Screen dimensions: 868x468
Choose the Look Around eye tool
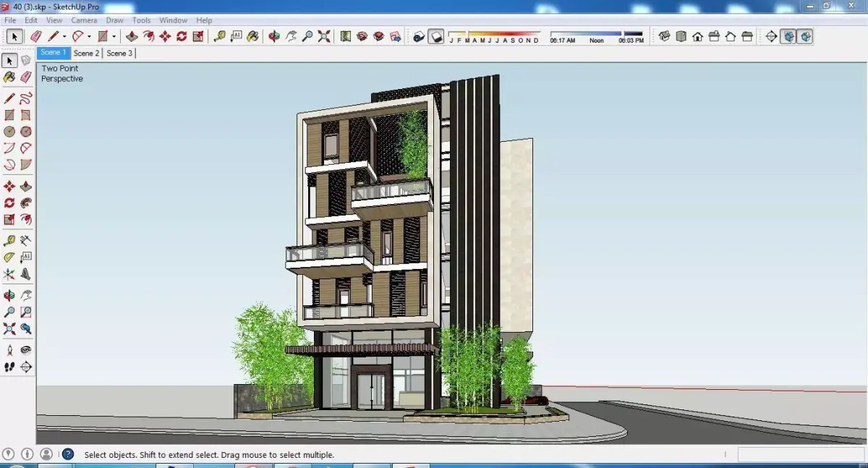pos(26,350)
